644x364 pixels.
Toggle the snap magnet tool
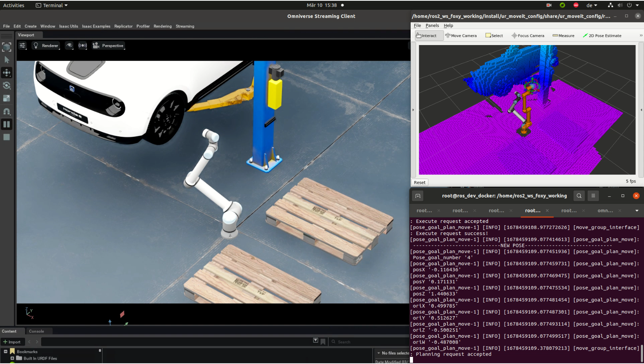(x=7, y=112)
